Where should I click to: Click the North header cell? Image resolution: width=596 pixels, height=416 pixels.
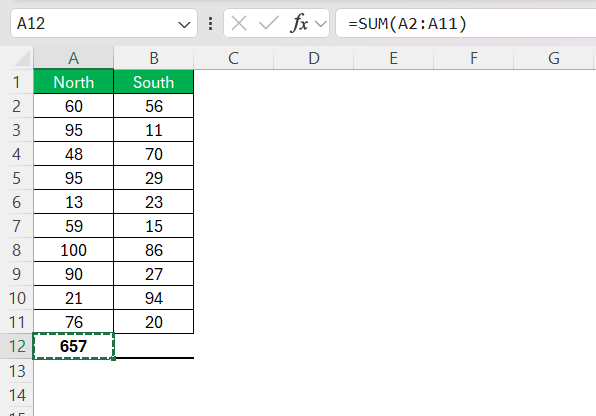(x=73, y=82)
